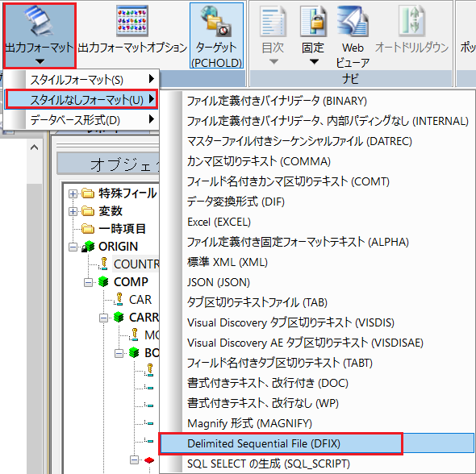Click the 出力フォーマット ribbon icon
The height and width of the screenshot is (474, 476).
[40, 21]
